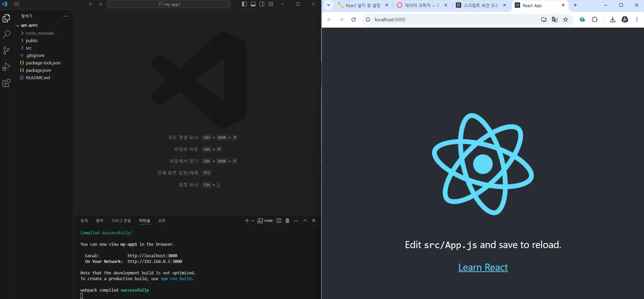
Task: Open the Explorer view in activity bar
Action: coord(6,18)
